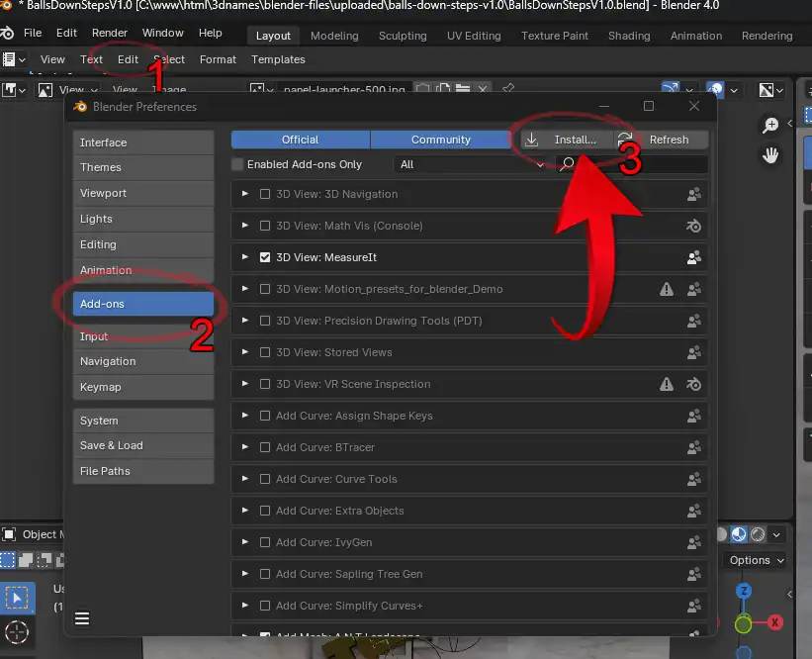Open the Themes preferences section
Image resolution: width=812 pixels, height=659 pixels.
[143, 167]
